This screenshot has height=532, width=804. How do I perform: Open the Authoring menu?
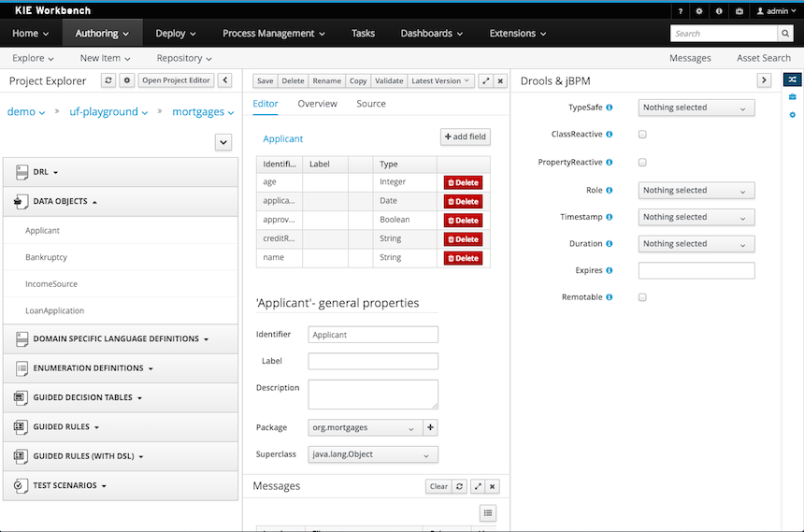pyautogui.click(x=103, y=34)
